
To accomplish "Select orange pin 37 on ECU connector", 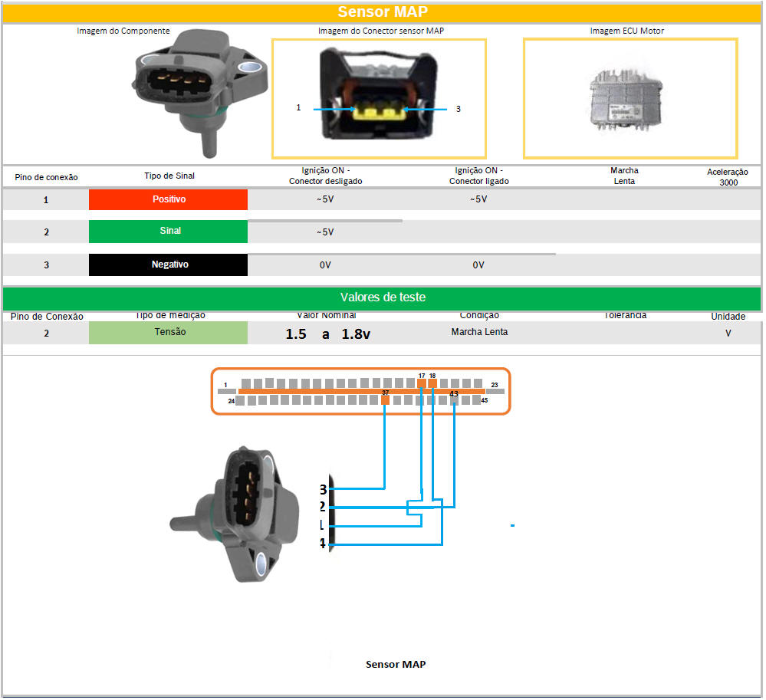I will (385, 399).
